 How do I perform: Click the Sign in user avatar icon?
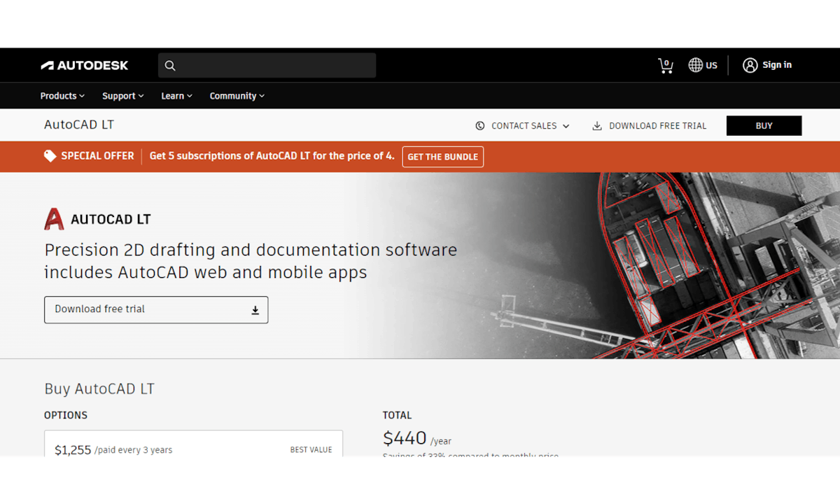pyautogui.click(x=750, y=65)
